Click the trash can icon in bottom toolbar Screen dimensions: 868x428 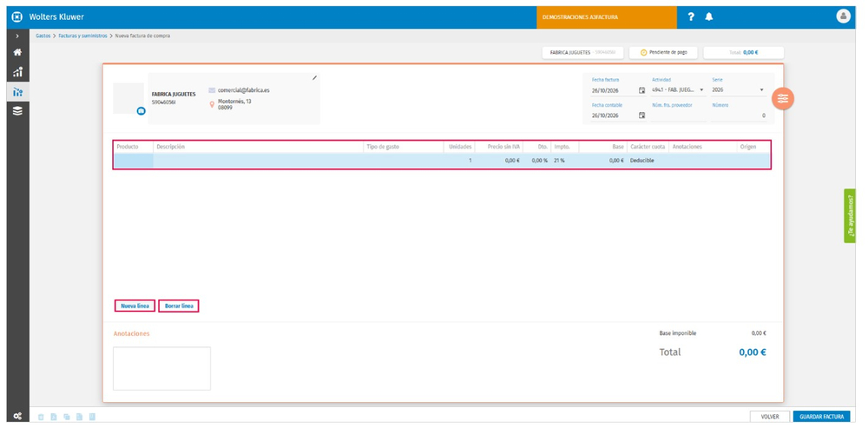41,417
